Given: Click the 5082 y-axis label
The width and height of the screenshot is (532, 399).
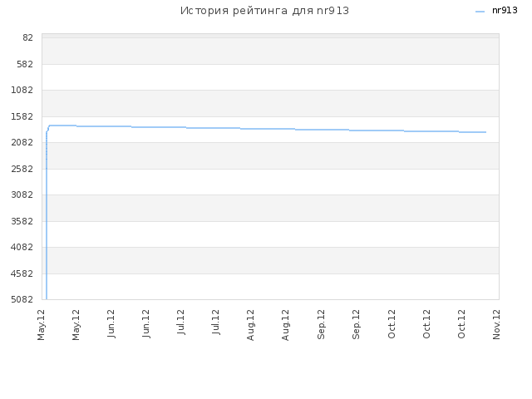Looking at the screenshot, I should pos(22,299).
